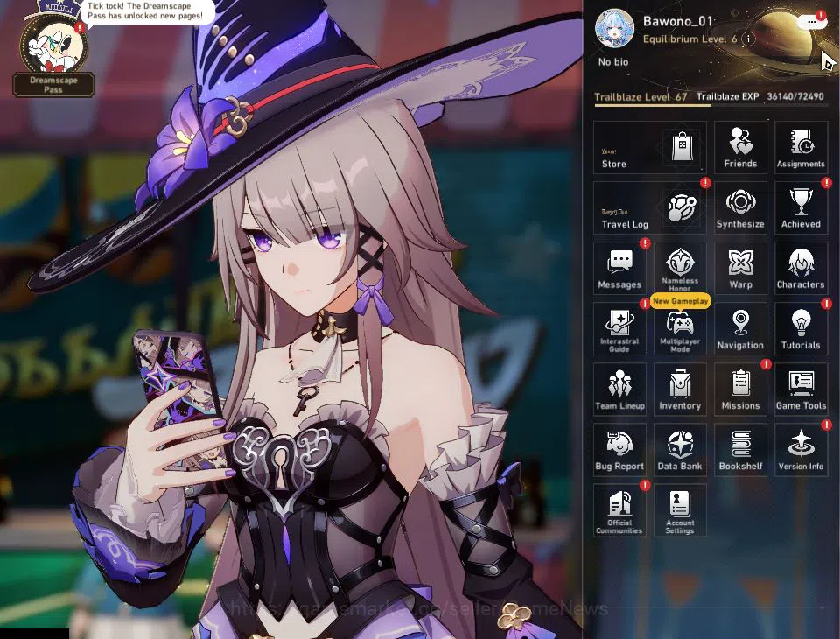Open the Warp menu
The image size is (840, 639).
pos(740,269)
